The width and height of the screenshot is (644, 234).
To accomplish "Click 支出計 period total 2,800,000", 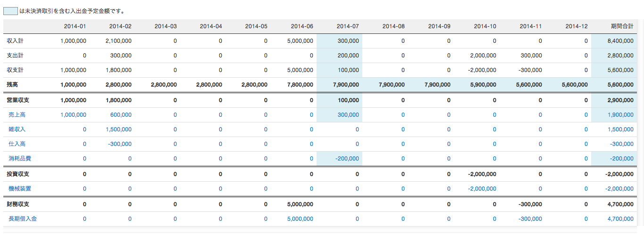I will click(620, 56).
